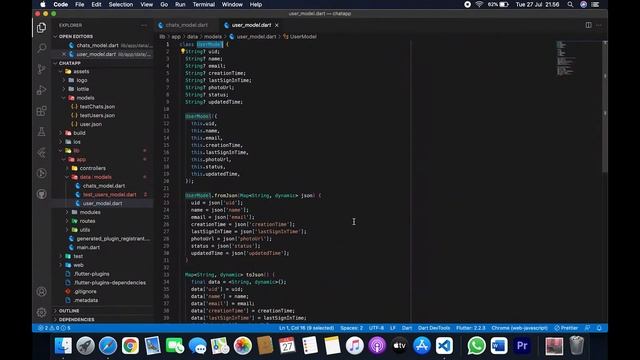The height and width of the screenshot is (360, 640).
Task: Click the split editor icon
Action: pyautogui.click(x=588, y=25)
